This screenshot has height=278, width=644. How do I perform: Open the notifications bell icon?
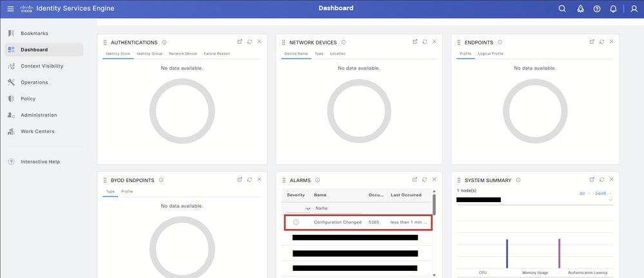tap(613, 8)
